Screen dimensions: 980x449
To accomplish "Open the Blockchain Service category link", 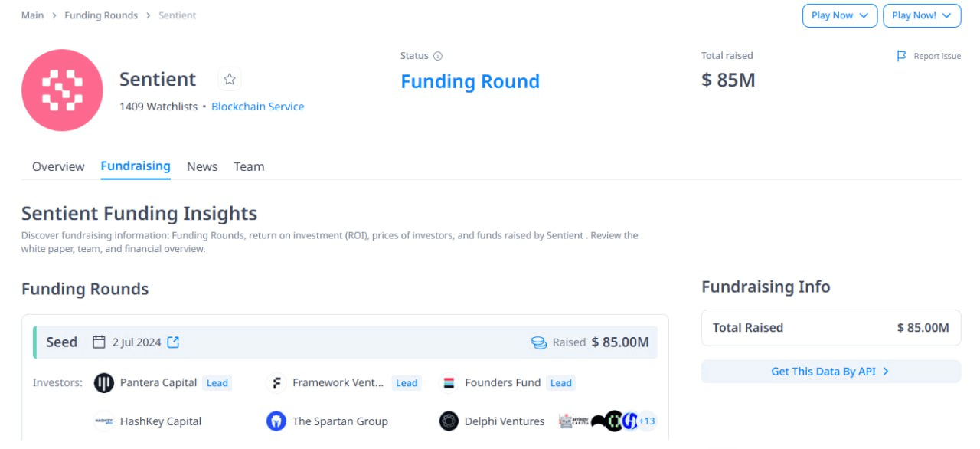I will [257, 107].
